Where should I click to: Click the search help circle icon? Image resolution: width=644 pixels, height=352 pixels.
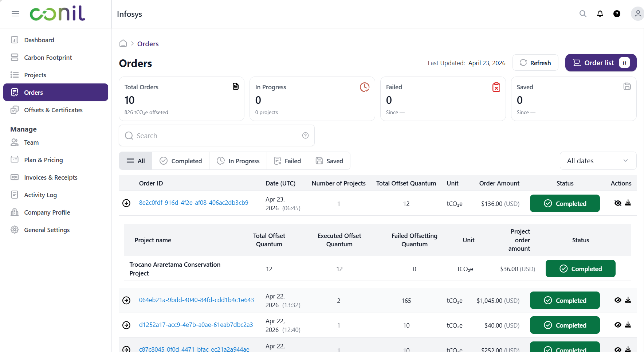click(x=305, y=136)
